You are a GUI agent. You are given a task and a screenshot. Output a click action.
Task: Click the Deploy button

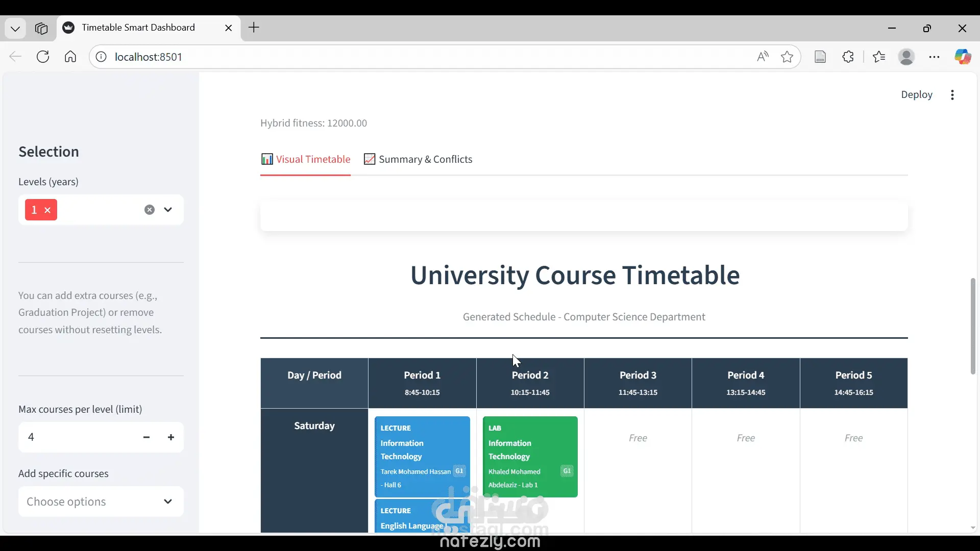point(916,95)
